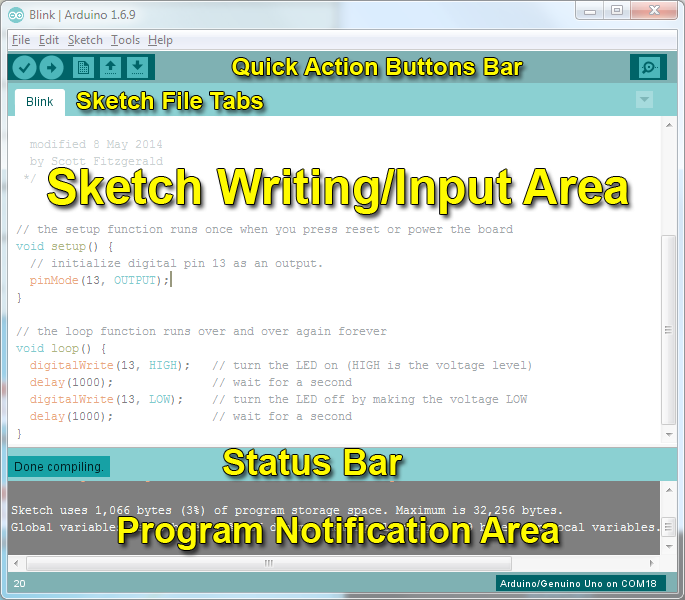This screenshot has width=685, height=600.
Task: Click the 'by Scott Fitzgerald' comment line
Action: point(96,161)
